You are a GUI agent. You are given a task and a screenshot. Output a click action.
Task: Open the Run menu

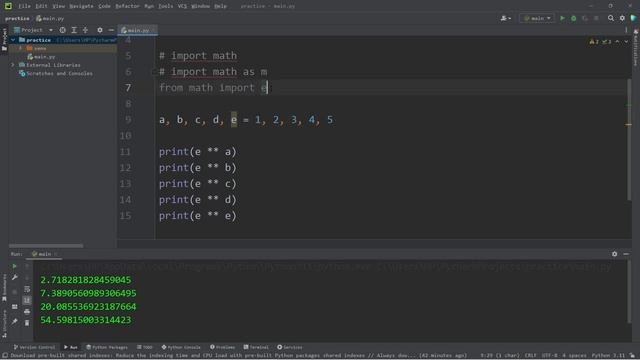(149, 6)
